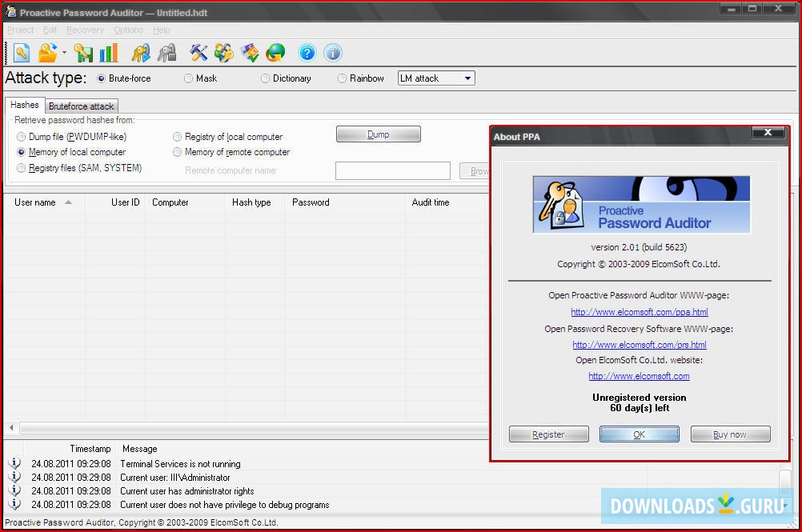
Task: Click the Password column header
Action: pos(345,202)
